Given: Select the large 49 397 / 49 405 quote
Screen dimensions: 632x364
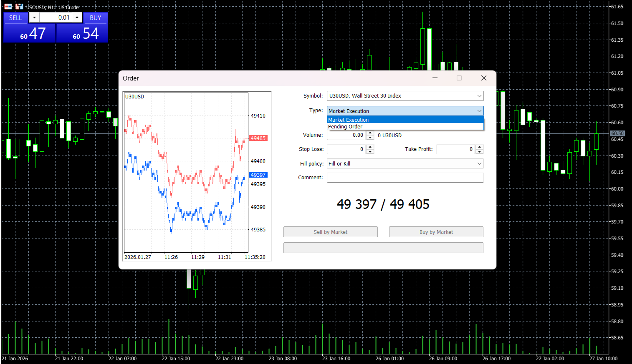Looking at the screenshot, I should click(383, 204).
